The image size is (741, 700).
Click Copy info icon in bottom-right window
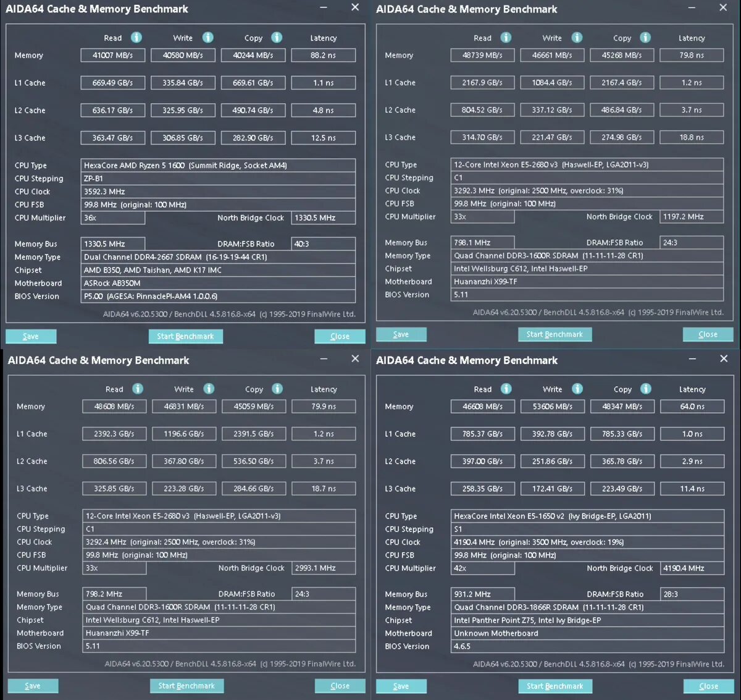point(646,389)
